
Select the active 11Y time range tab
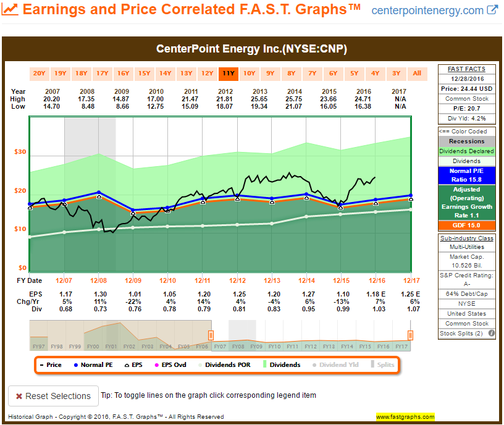[229, 74]
